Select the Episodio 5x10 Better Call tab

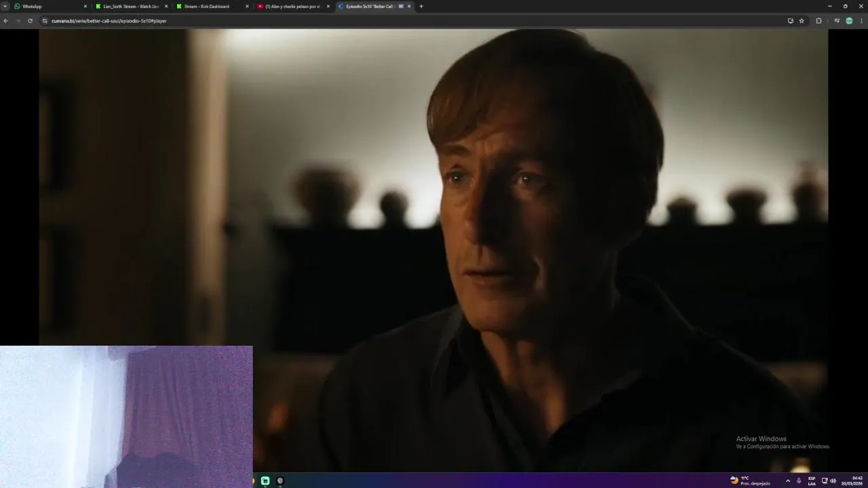pos(374,6)
